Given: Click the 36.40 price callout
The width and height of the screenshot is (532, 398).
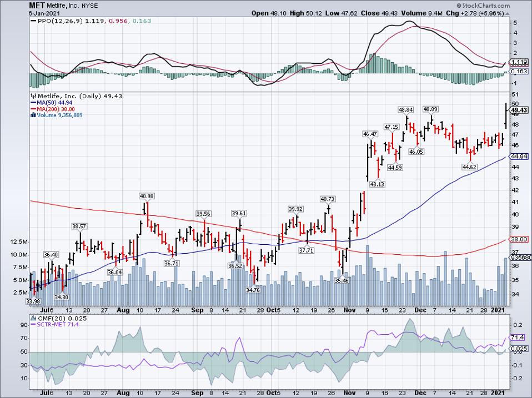Looking at the screenshot, I should (x=51, y=255).
